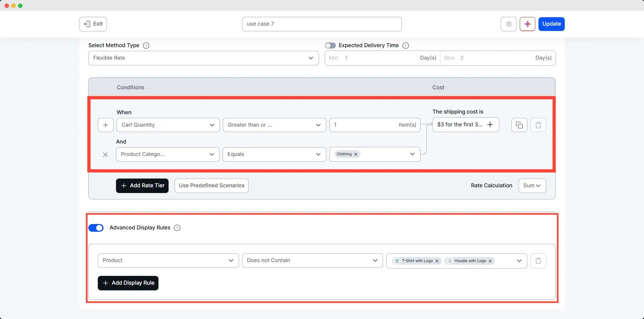This screenshot has width=644, height=319.
Task: Add a condition with the plus icon
Action: 106,125
